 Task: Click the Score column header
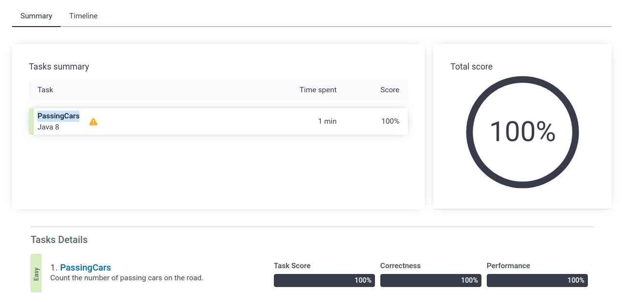tap(390, 90)
